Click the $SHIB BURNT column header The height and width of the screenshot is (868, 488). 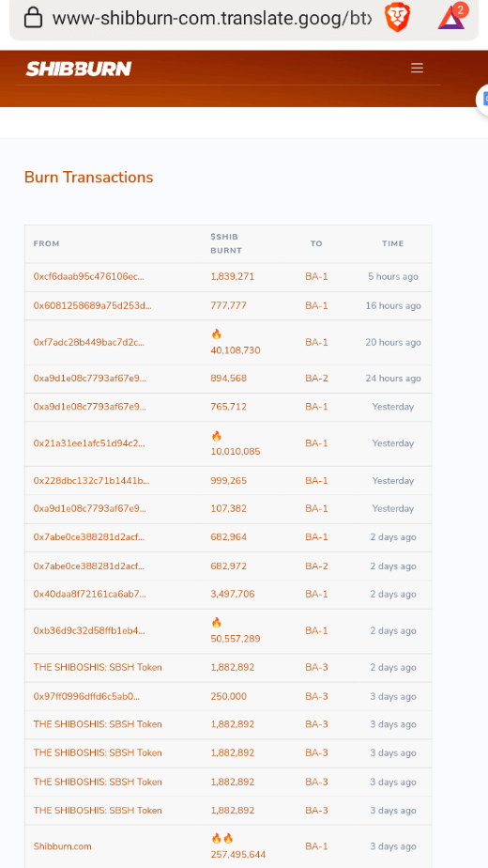pyautogui.click(x=226, y=243)
